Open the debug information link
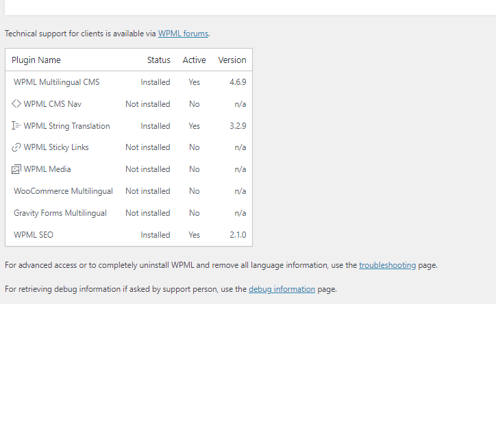496x448 pixels. [x=282, y=289]
